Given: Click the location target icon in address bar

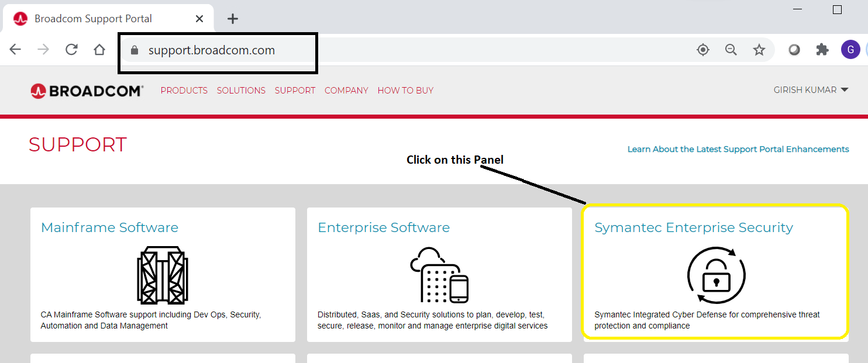Looking at the screenshot, I should (x=703, y=50).
